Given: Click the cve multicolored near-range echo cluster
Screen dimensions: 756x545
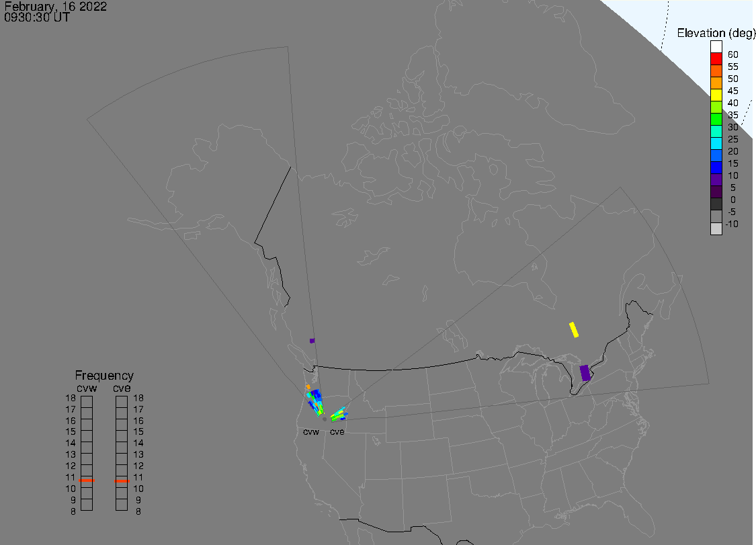Looking at the screenshot, I should 339,414.
